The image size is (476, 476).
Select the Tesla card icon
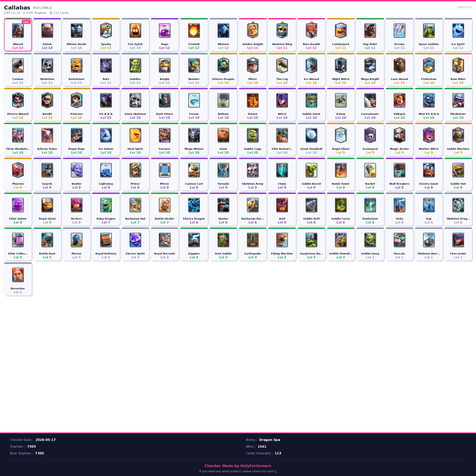click(x=399, y=205)
